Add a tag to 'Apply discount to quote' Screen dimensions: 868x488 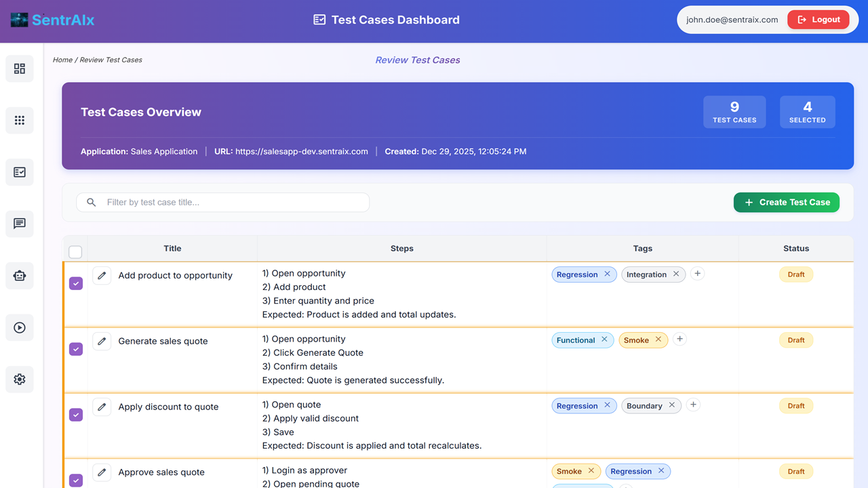click(693, 405)
